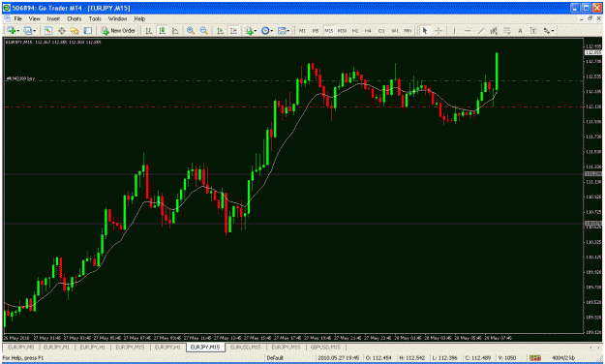Expand the Arrows objects dropdown arrow
The image size is (605, 364).
click(553, 30)
